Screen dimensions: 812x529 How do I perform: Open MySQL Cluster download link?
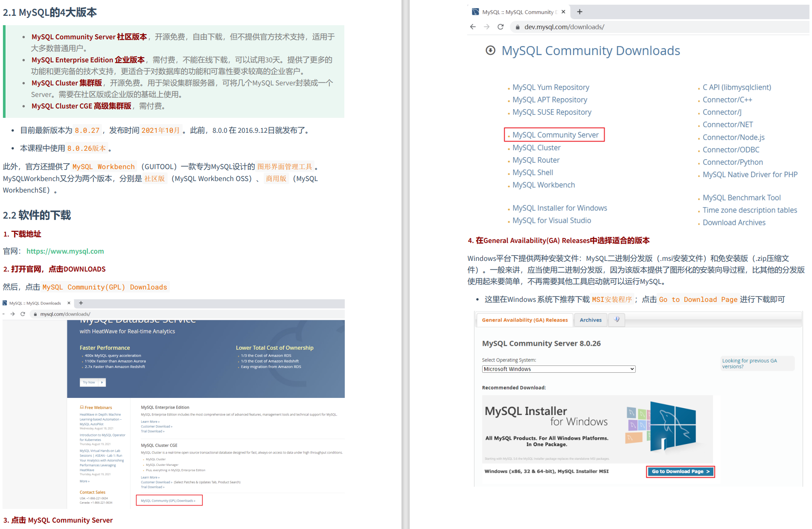tap(536, 148)
